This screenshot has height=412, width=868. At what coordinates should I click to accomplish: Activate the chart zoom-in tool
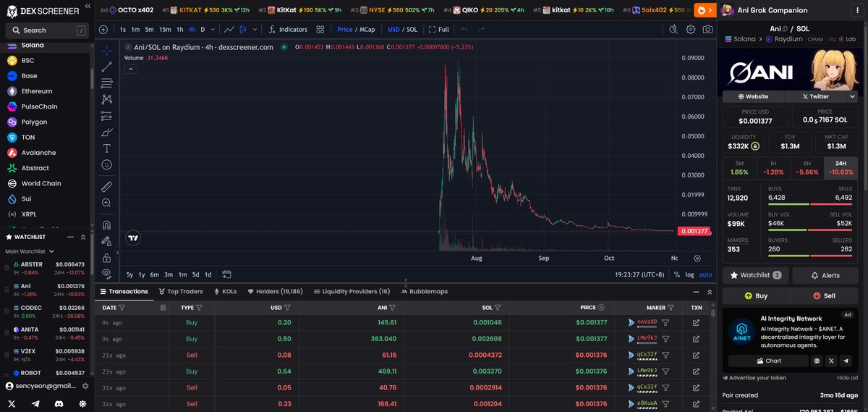coord(107,203)
